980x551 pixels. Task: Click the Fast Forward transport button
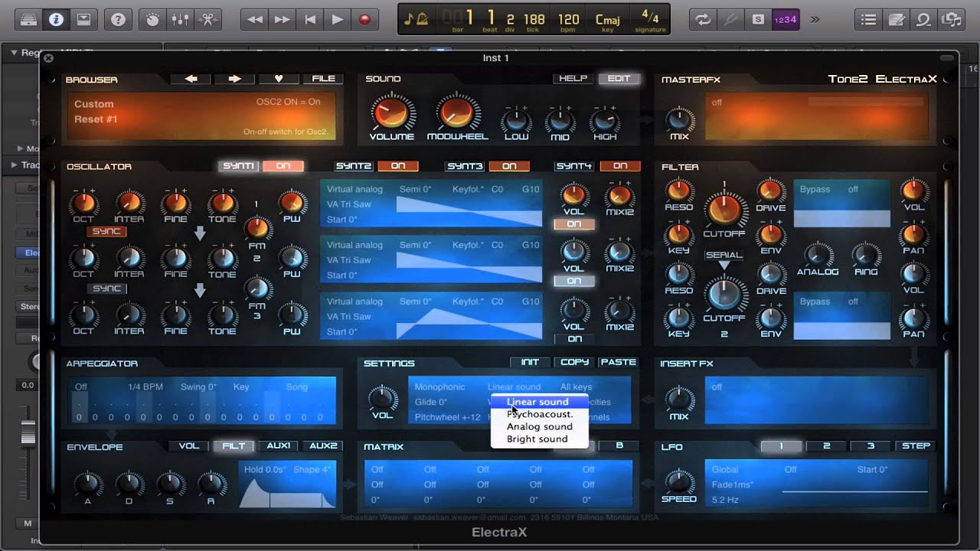point(283,20)
